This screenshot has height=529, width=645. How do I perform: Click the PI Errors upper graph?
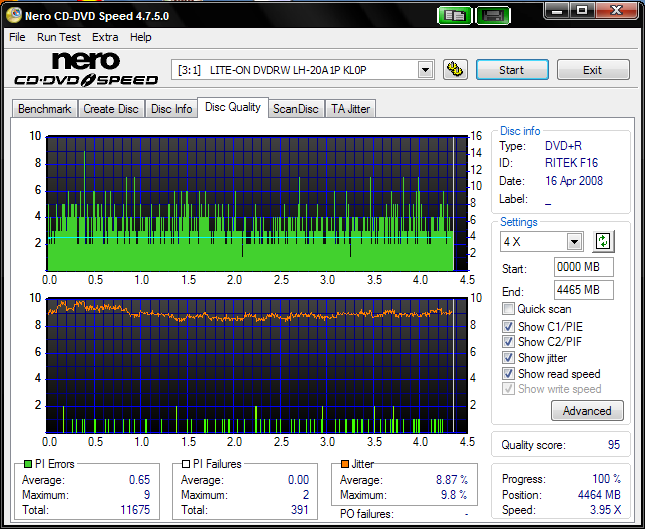click(x=257, y=203)
